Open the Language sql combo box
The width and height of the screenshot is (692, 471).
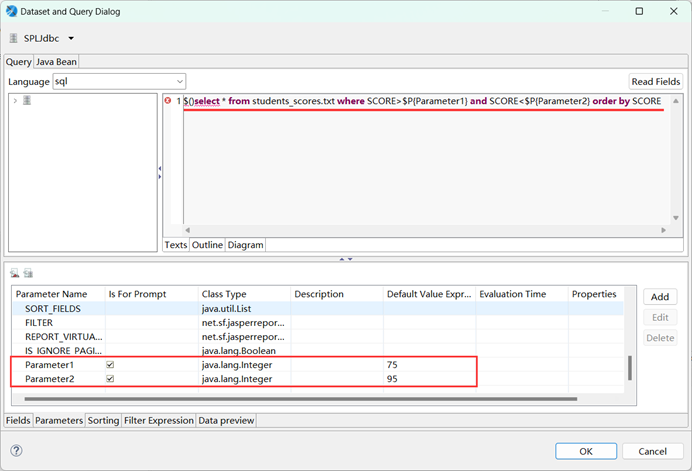(x=120, y=81)
